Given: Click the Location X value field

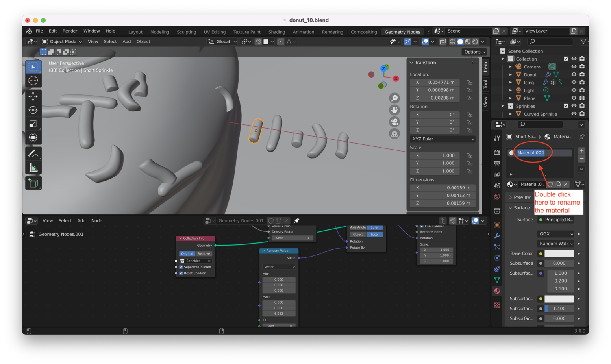Looking at the screenshot, I should click(441, 82).
